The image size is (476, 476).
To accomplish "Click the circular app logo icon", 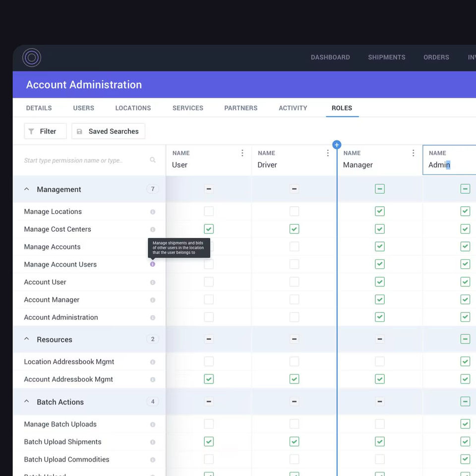I will point(32,58).
